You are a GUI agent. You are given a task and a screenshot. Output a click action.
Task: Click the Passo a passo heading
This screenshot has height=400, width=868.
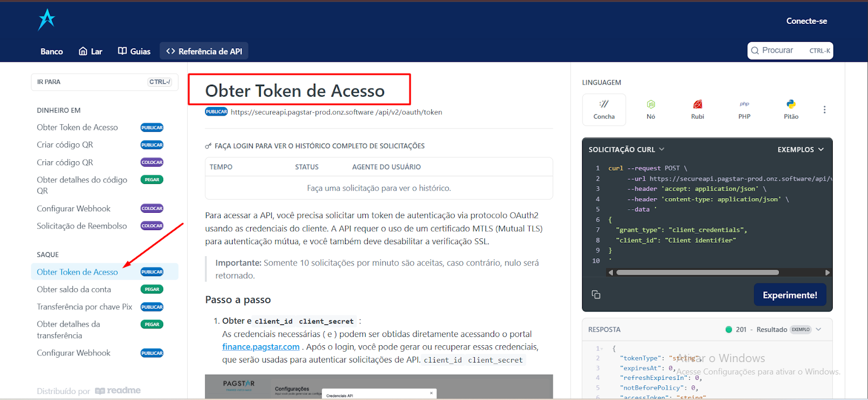[x=238, y=300]
